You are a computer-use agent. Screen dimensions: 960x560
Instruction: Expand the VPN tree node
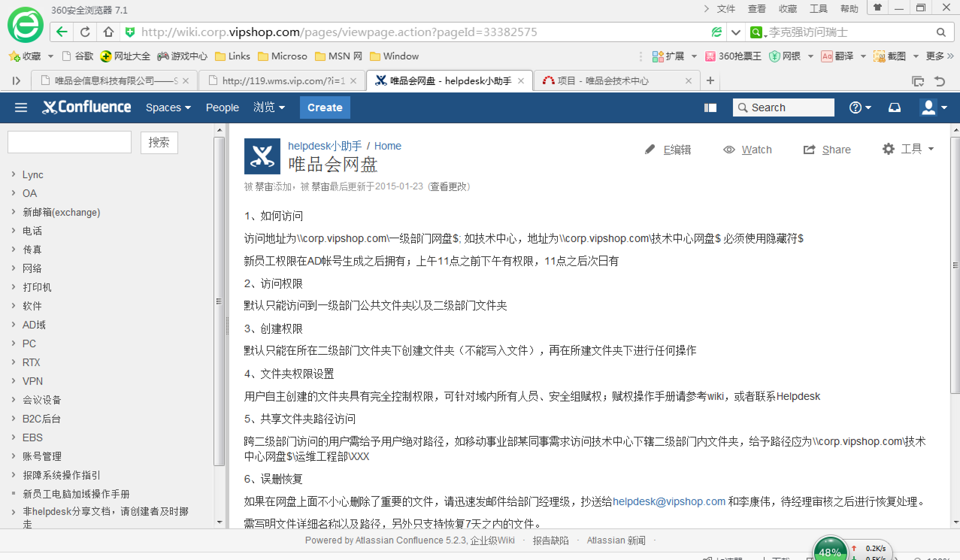(13, 381)
